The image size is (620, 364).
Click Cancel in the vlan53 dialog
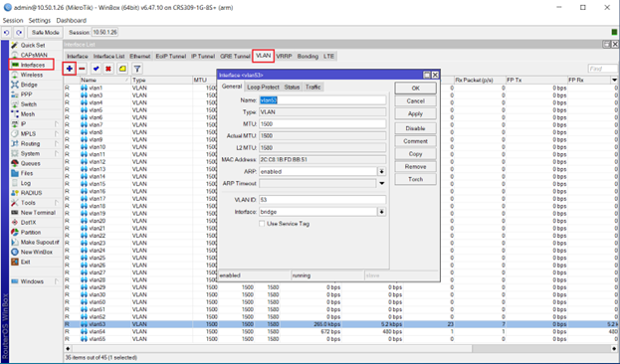(x=415, y=101)
